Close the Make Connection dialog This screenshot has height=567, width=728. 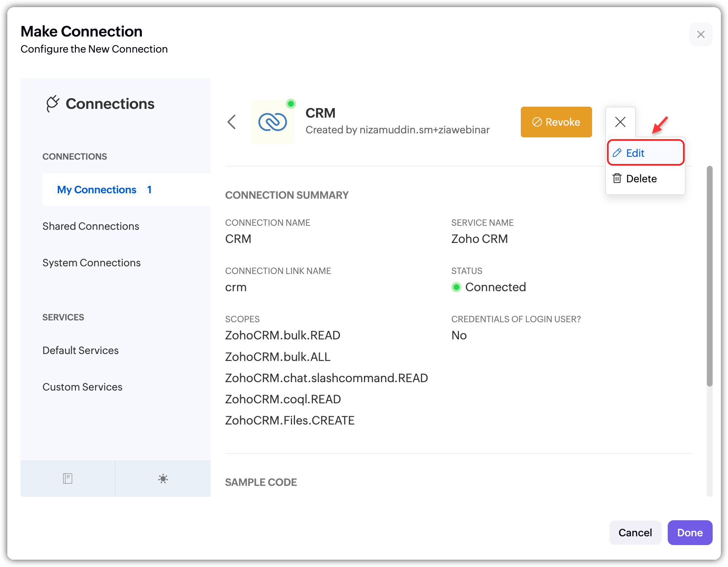[x=701, y=34]
